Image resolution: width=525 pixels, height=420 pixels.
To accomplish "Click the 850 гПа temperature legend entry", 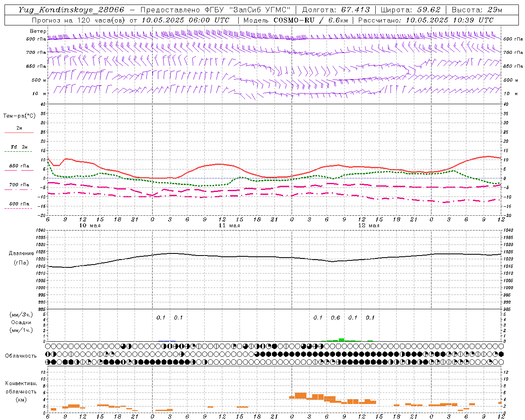I will pos(19,166).
